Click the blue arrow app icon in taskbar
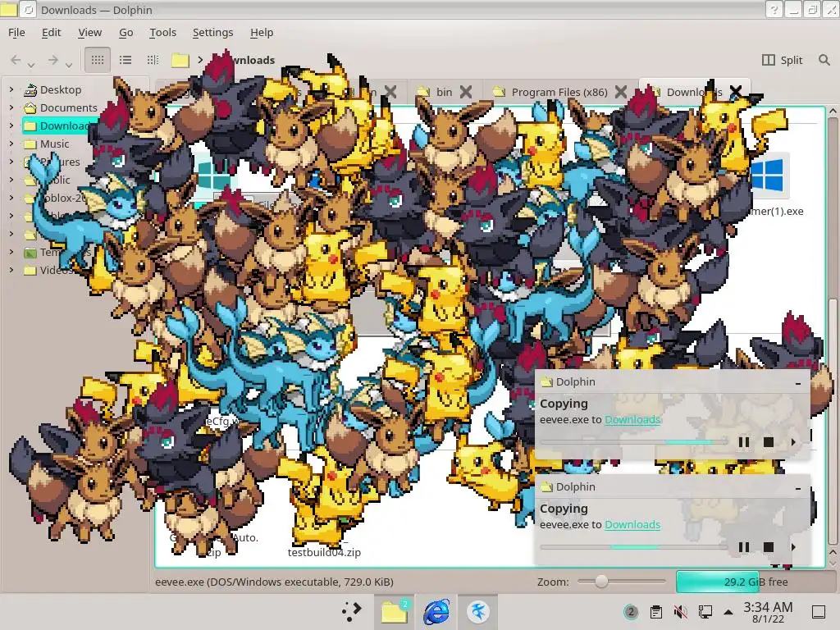This screenshot has height=630, width=840. (x=478, y=612)
